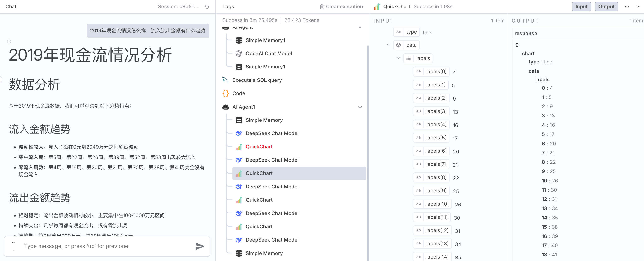Toggle the Input panel button
This screenshot has height=261, width=644.
(x=581, y=7)
